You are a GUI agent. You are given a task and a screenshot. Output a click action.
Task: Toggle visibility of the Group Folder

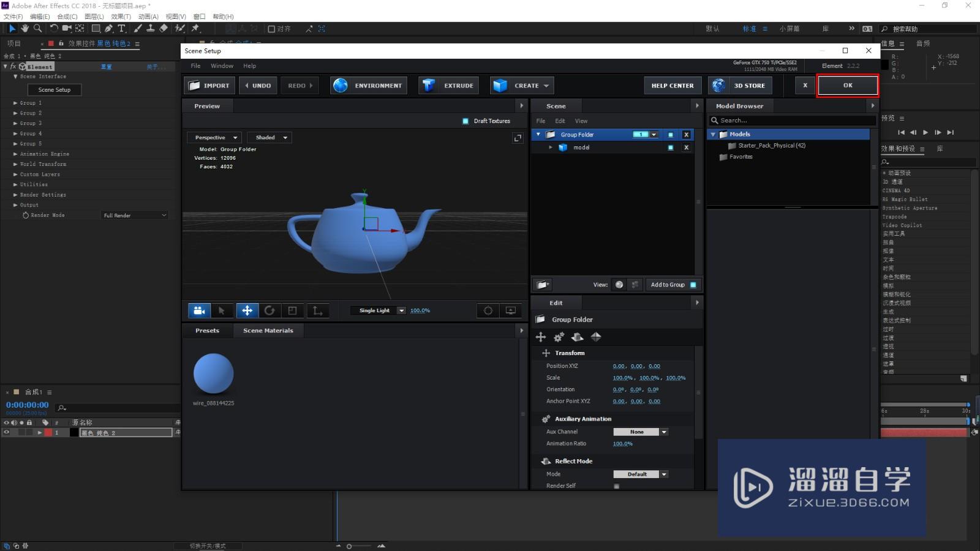point(670,135)
